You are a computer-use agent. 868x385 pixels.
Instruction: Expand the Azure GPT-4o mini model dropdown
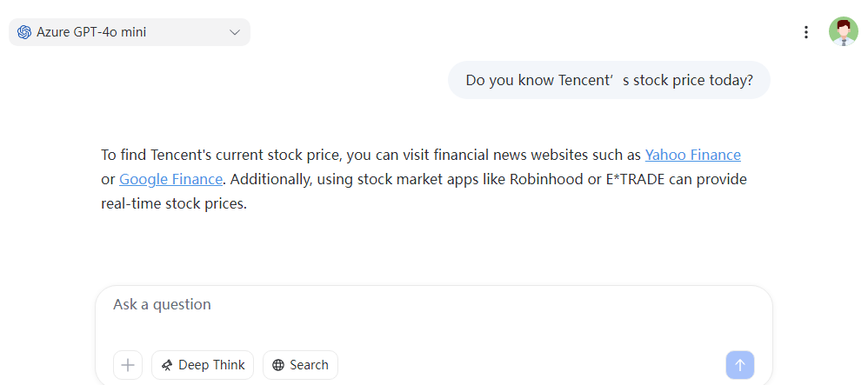pos(130,32)
